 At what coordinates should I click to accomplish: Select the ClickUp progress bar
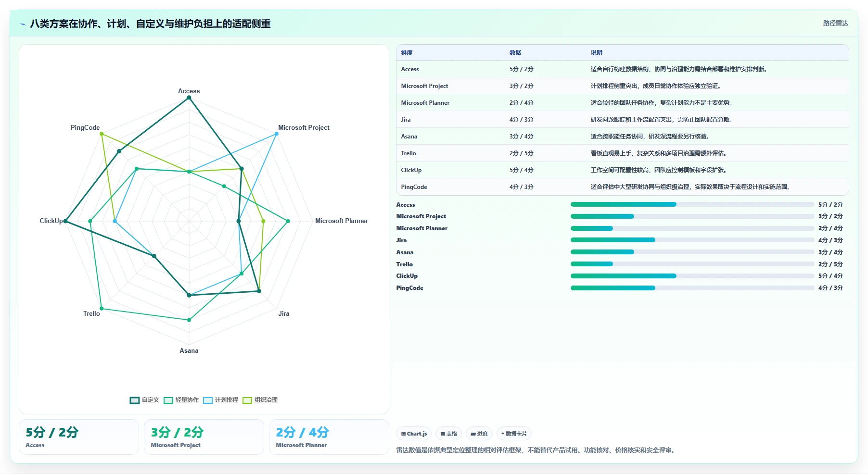(692, 276)
